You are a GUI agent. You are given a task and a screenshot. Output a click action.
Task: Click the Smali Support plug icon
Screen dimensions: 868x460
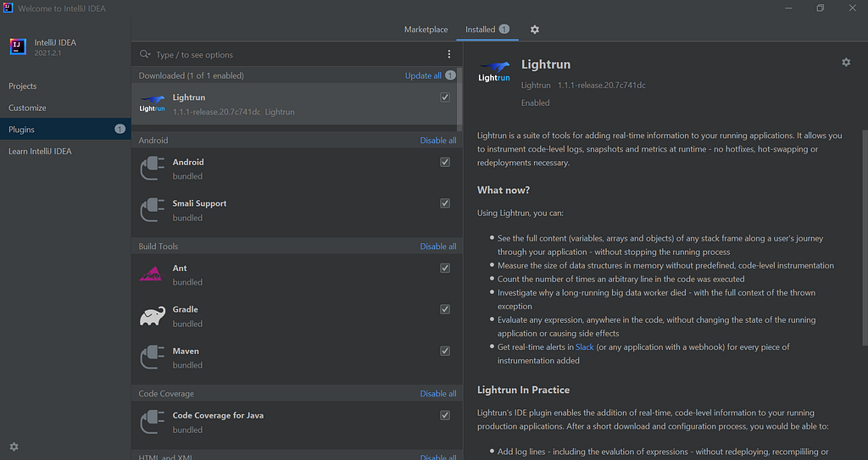point(153,210)
